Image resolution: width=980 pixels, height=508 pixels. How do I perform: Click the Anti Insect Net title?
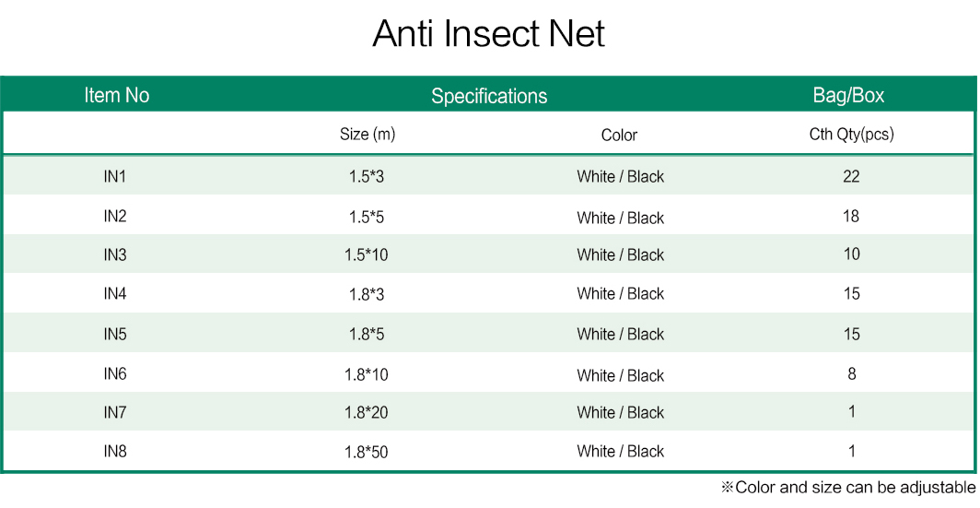pyautogui.click(x=489, y=33)
